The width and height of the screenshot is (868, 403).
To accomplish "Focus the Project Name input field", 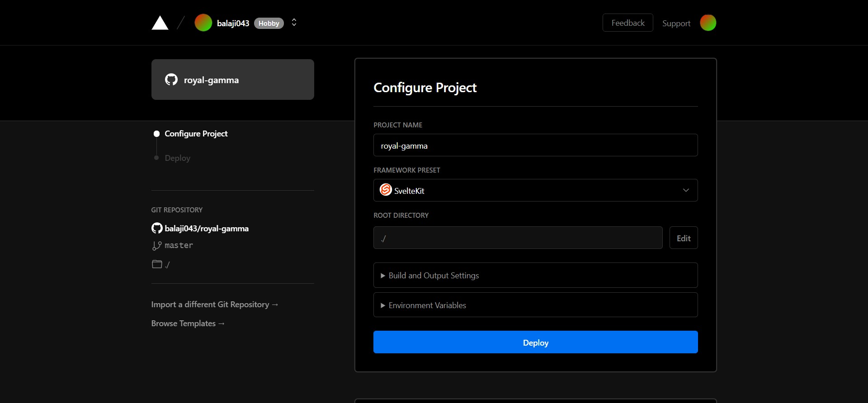I will pyautogui.click(x=536, y=145).
